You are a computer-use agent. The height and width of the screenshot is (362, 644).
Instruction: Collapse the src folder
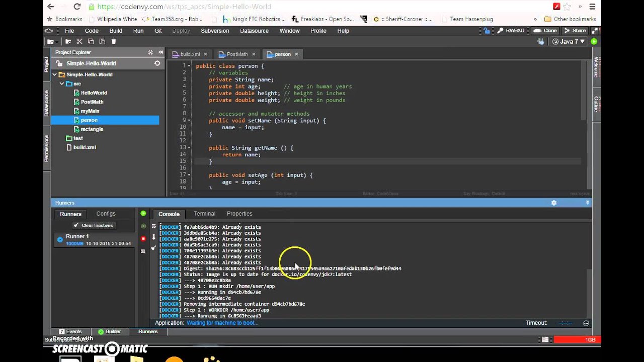point(61,83)
